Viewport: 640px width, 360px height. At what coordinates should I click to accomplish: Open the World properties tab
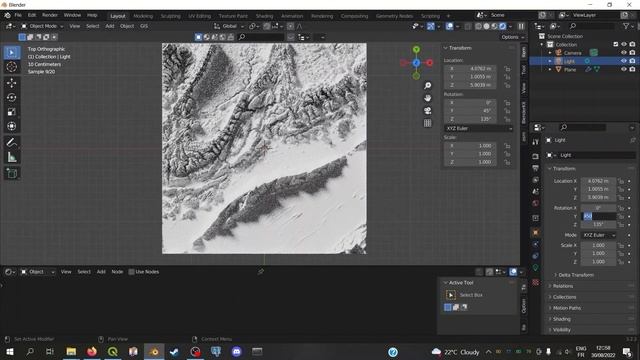click(536, 203)
